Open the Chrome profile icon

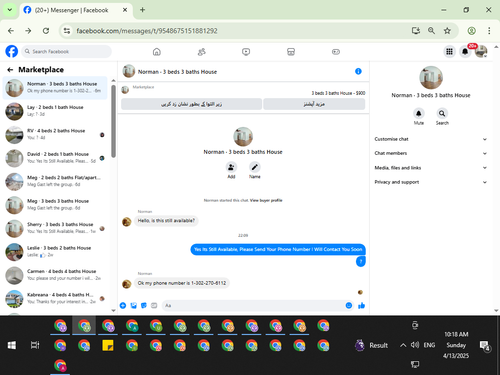pyautogui.click(x=471, y=31)
